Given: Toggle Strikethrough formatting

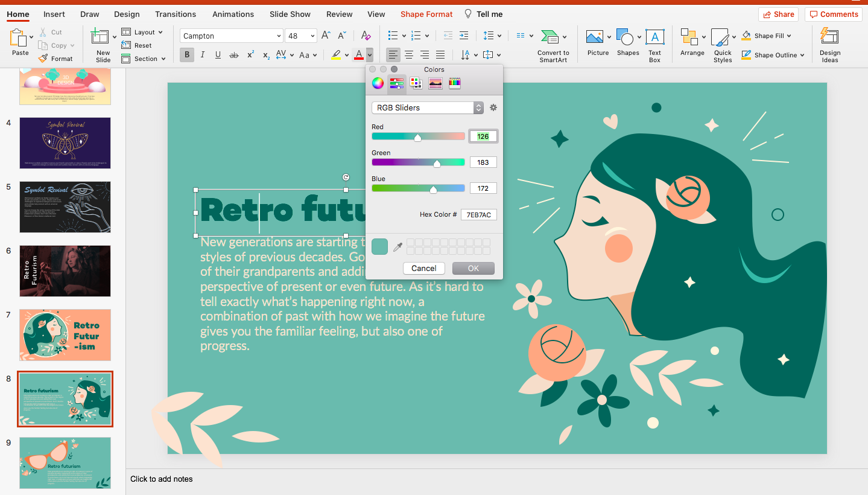Looking at the screenshot, I should coord(234,55).
